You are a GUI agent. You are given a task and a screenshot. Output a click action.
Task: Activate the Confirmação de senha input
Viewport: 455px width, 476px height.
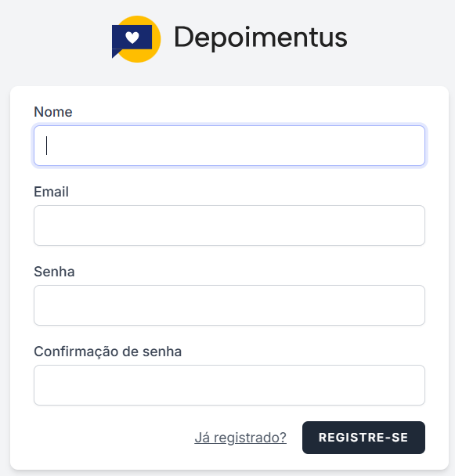pos(229,385)
